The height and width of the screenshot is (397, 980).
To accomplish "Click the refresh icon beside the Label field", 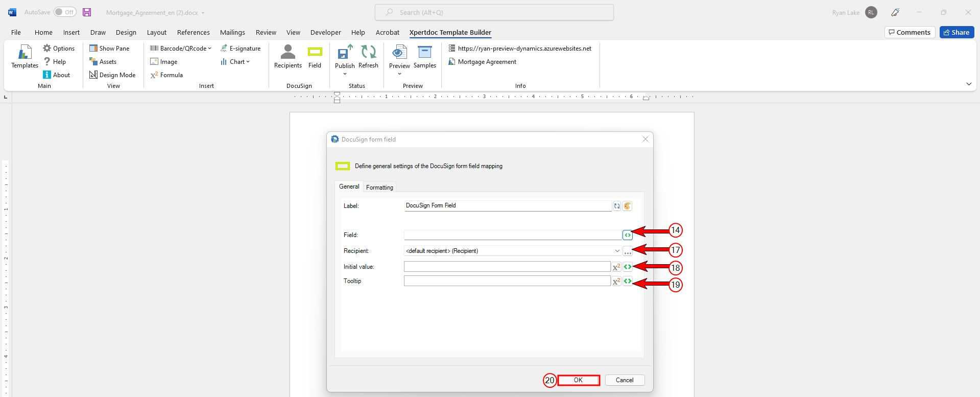I will coord(617,206).
